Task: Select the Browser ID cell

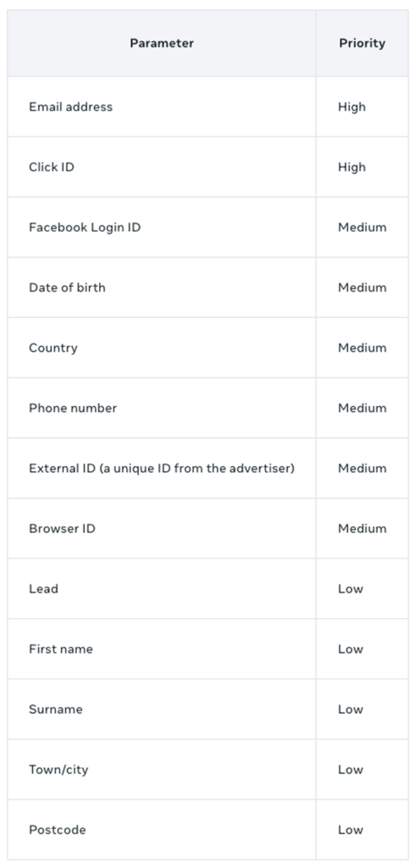Action: pyautogui.click(x=162, y=529)
